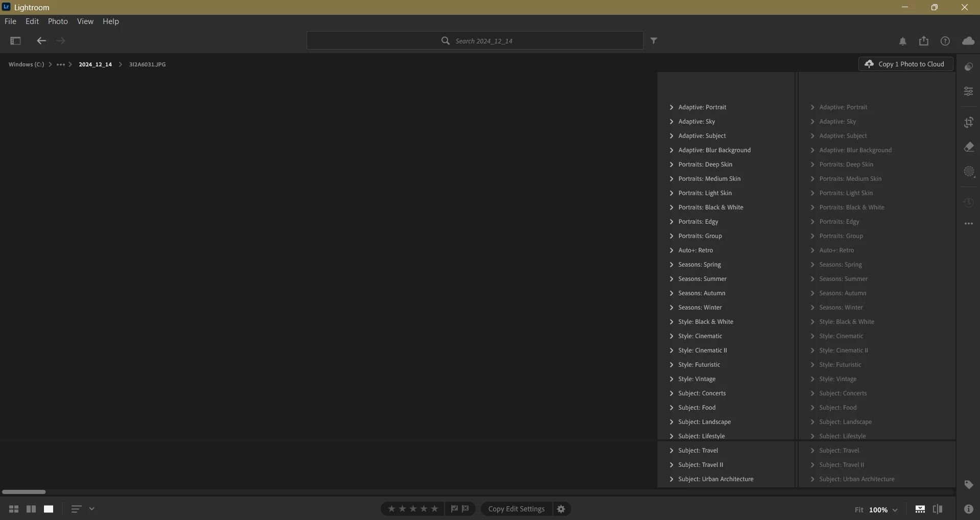Go back with the left arrow

pos(41,41)
